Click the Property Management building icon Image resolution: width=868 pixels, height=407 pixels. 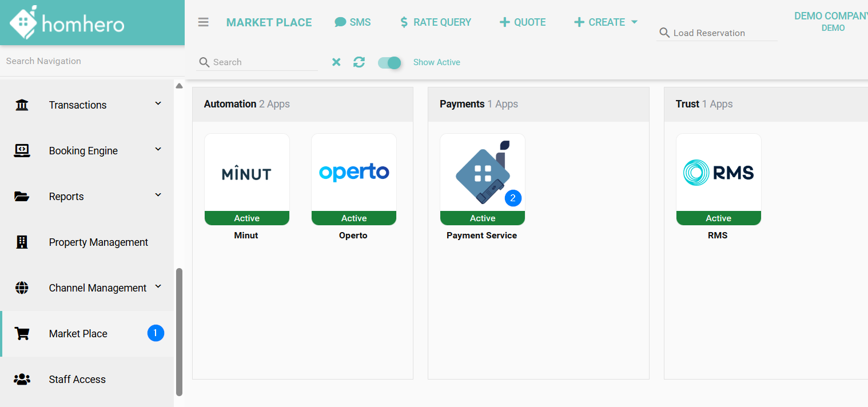click(22, 242)
